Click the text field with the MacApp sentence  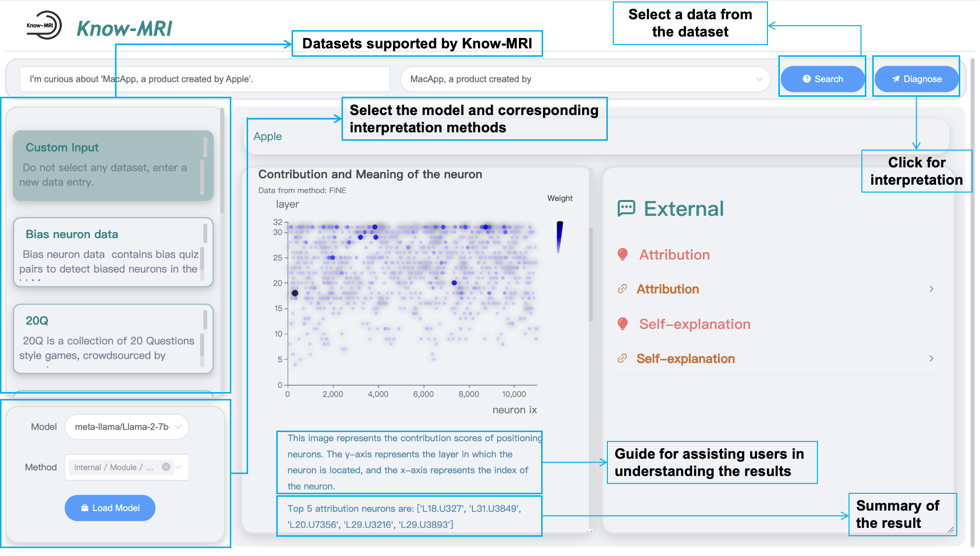[204, 79]
